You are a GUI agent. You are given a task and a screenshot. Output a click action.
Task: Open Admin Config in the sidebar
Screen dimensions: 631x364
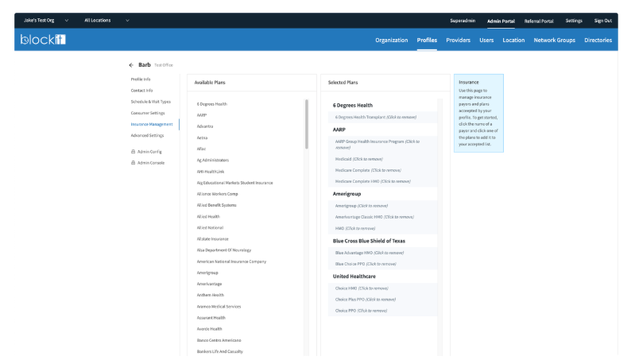tap(149, 152)
